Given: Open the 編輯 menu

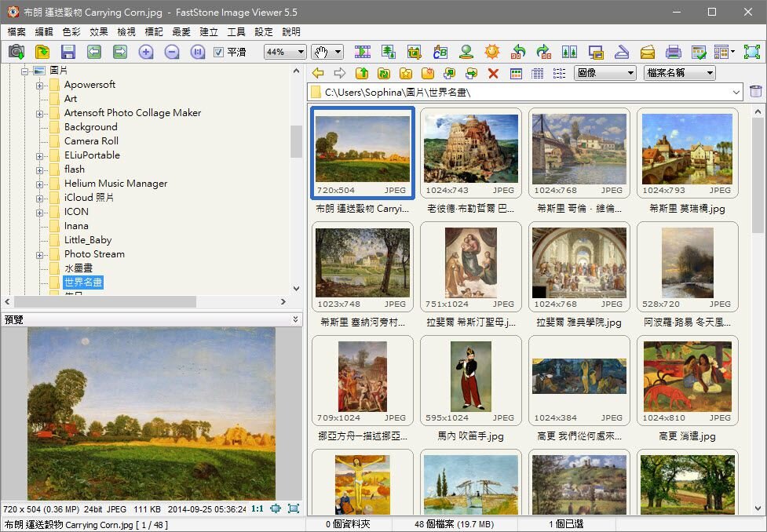Looking at the screenshot, I should click(44, 32).
